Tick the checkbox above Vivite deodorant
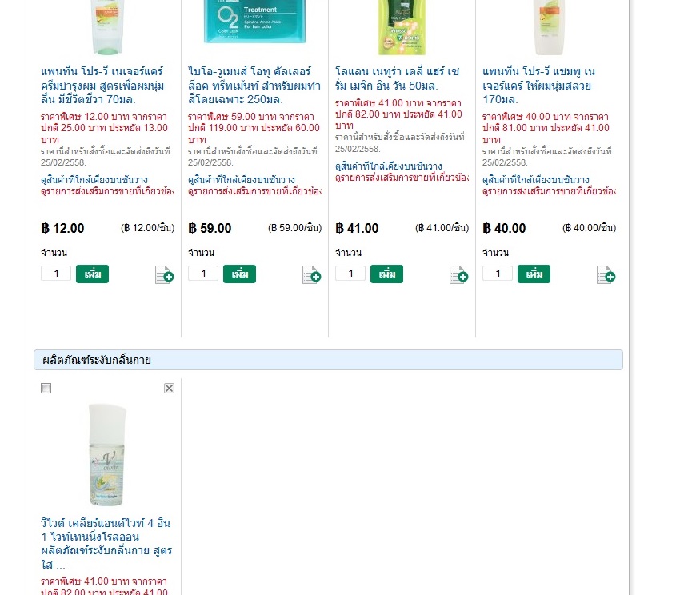This screenshot has height=595, width=700. point(46,389)
